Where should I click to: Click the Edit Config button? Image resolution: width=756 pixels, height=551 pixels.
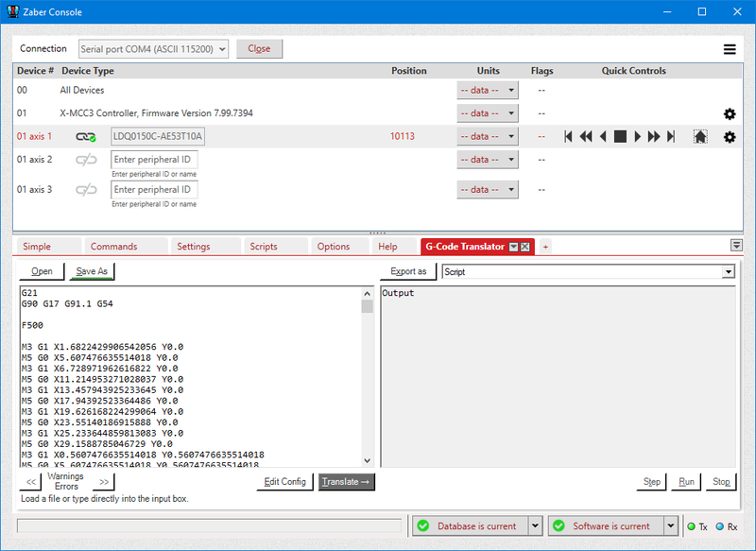click(285, 482)
